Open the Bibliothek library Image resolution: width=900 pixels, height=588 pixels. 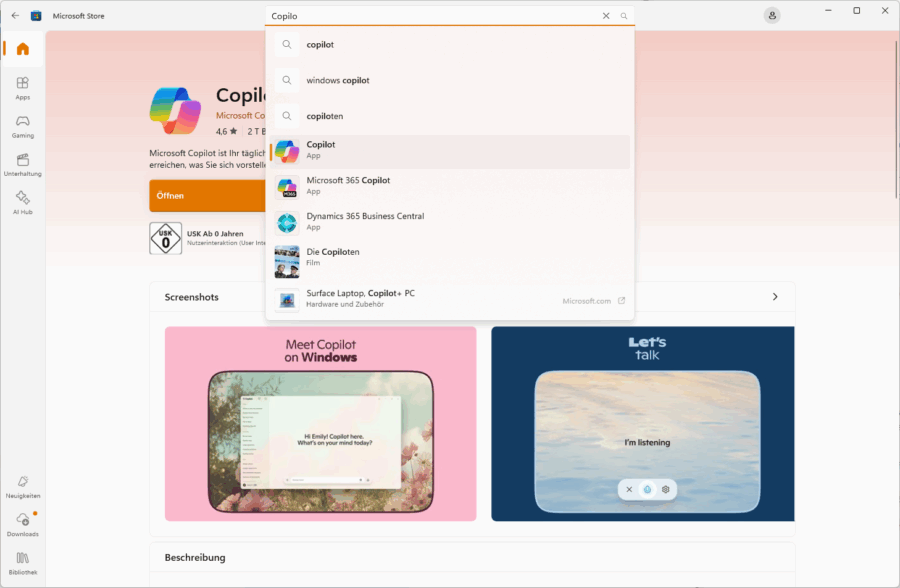coord(22,563)
